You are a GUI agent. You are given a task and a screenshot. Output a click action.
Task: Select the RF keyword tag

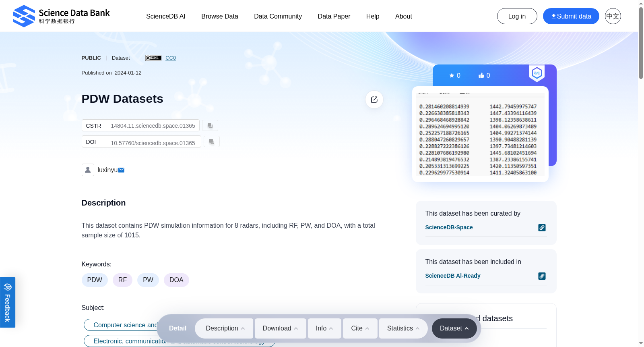(x=122, y=280)
